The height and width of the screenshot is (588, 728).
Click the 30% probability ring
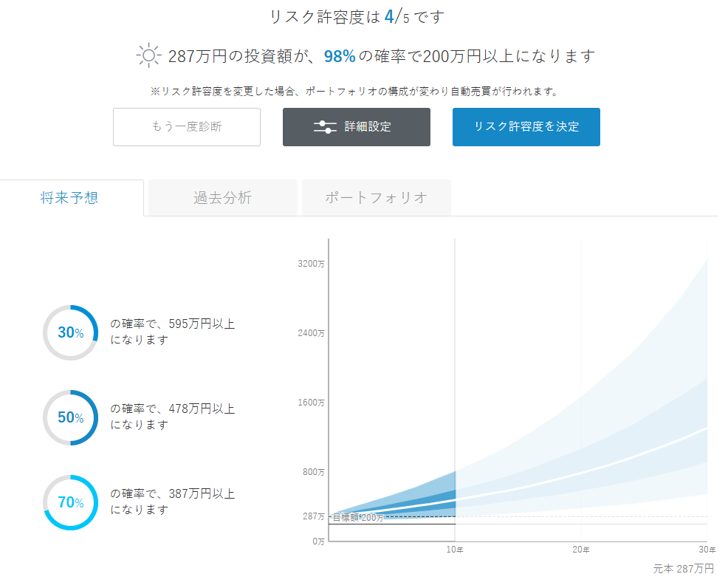coord(71,332)
